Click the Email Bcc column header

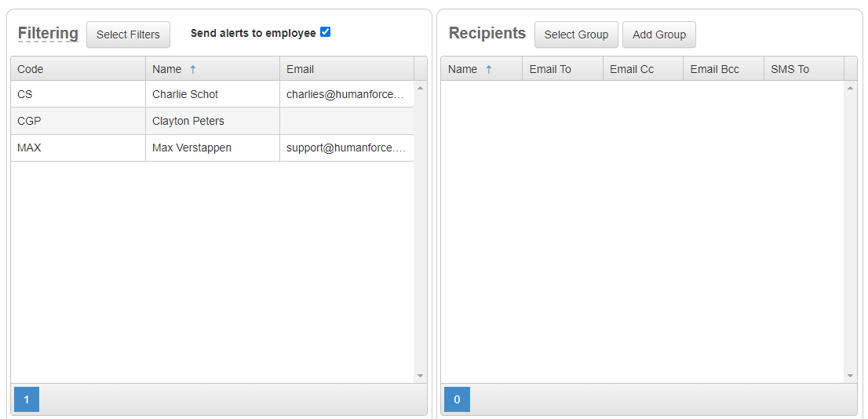tap(722, 69)
